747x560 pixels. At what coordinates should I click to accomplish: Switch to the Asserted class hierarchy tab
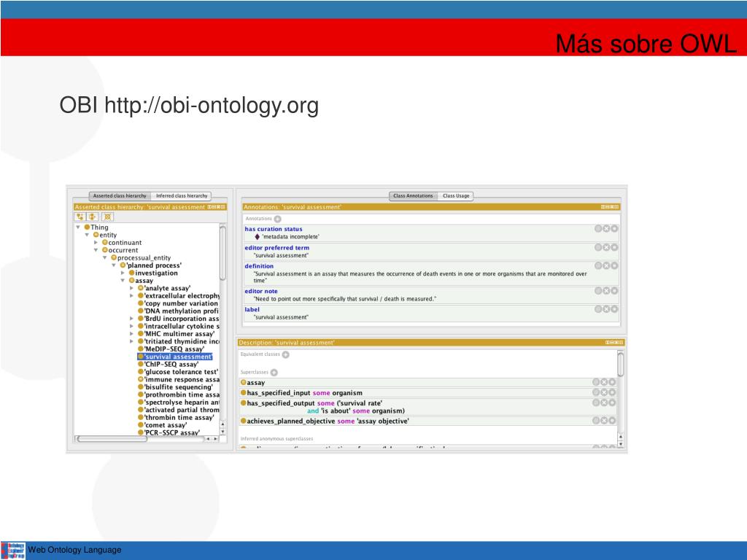tap(120, 195)
